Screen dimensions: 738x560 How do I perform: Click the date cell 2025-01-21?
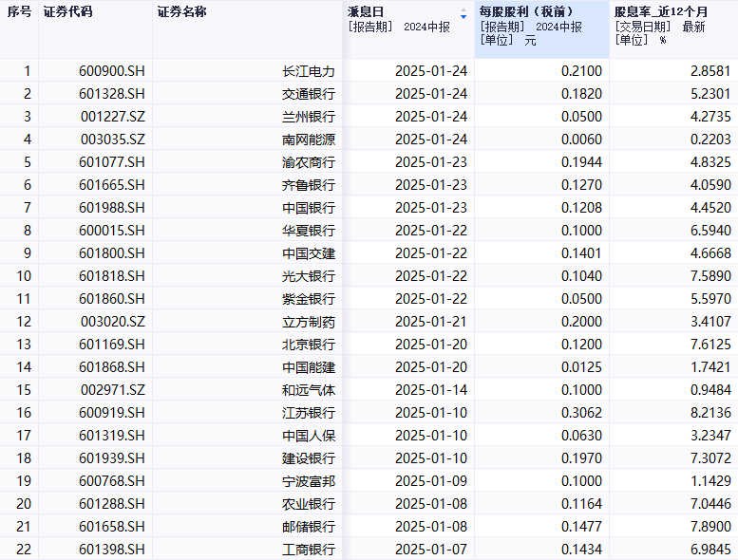click(431, 322)
